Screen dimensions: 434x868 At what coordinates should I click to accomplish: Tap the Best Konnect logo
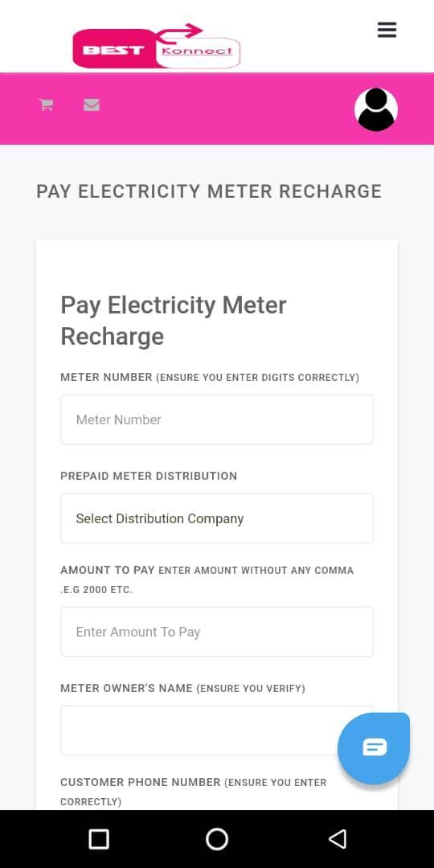click(x=157, y=46)
